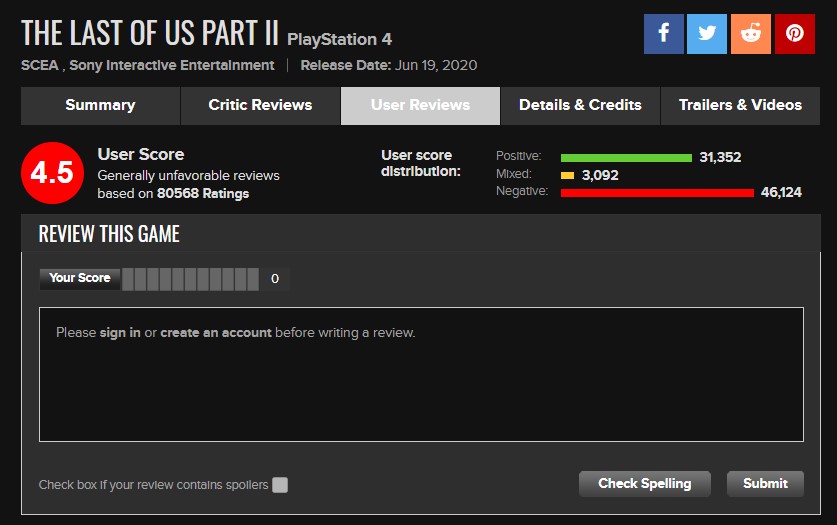Click the Release Date Jun 19, 2020 text
Screen dimensions: 837x525
389,66
